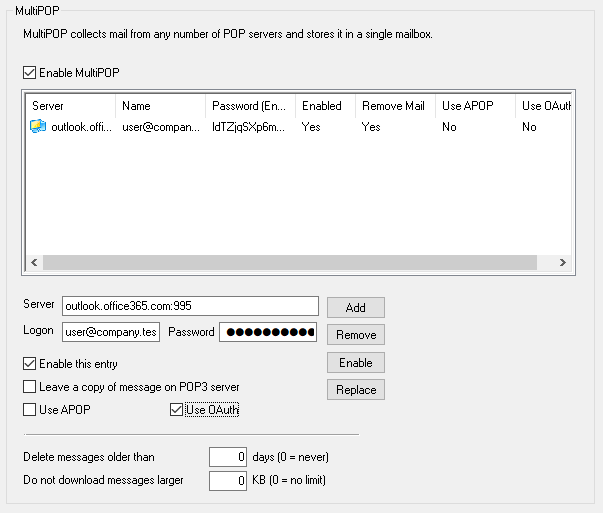This screenshot has width=603, height=513.
Task: Uncheck the Use OAuth checkbox
Action: pyautogui.click(x=177, y=410)
